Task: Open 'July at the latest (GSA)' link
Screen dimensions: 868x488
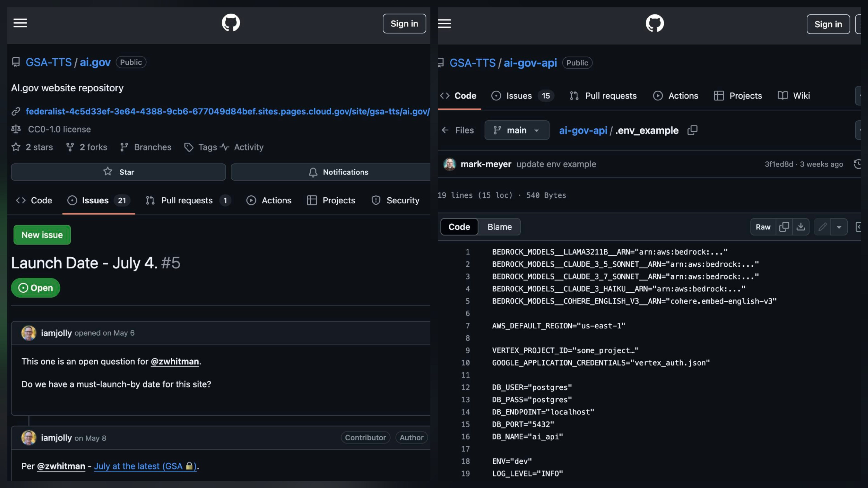Action: 145,466
